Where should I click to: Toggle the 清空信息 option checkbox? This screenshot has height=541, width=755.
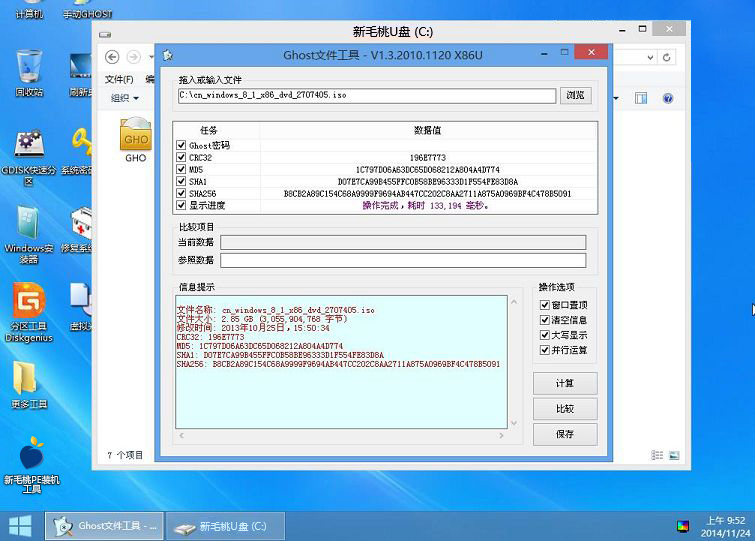545,320
